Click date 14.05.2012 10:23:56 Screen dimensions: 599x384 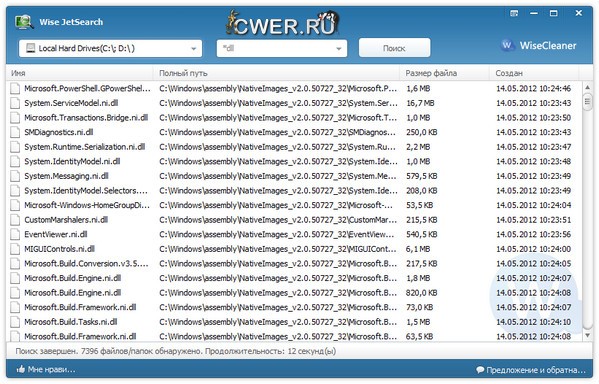(533, 234)
